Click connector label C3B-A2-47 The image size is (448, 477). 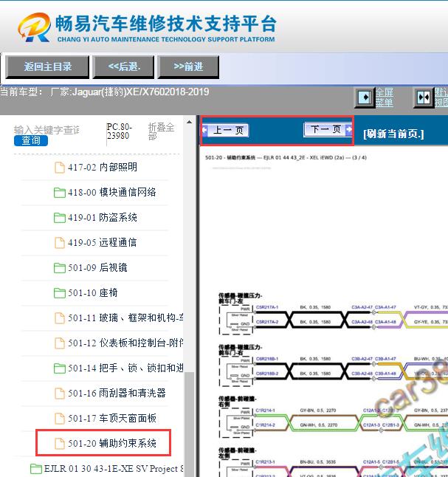pos(362,359)
